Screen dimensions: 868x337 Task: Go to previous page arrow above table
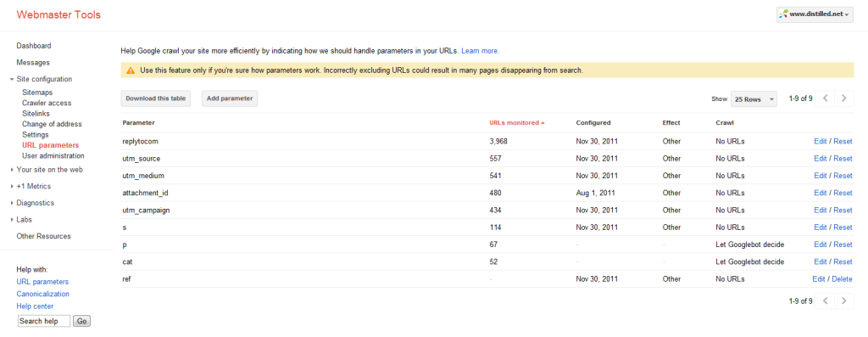point(826,98)
